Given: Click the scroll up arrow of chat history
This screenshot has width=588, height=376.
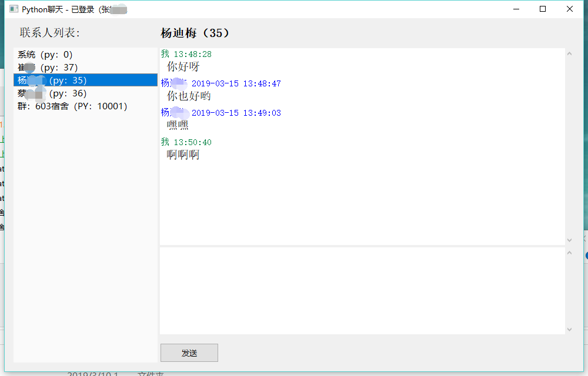Looking at the screenshot, I should (569, 53).
